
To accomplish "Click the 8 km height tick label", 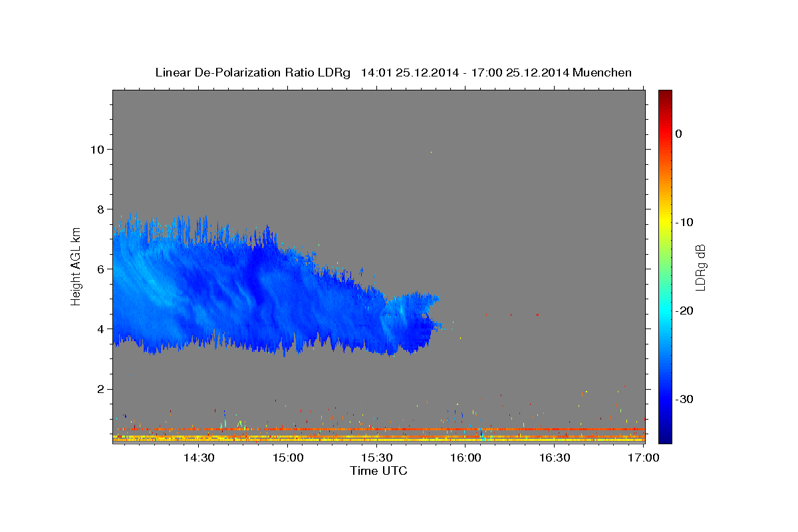I will 102,209.
